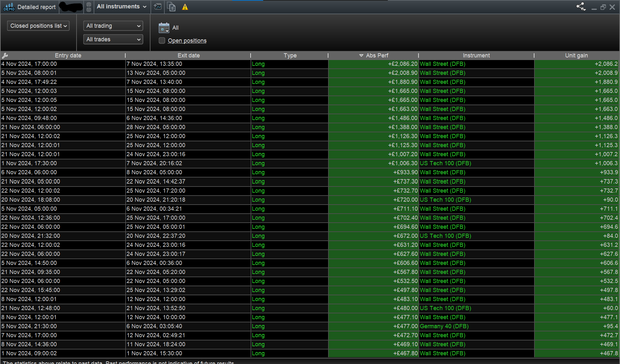
Task: Click the copy report documents icon
Action: [x=171, y=7]
